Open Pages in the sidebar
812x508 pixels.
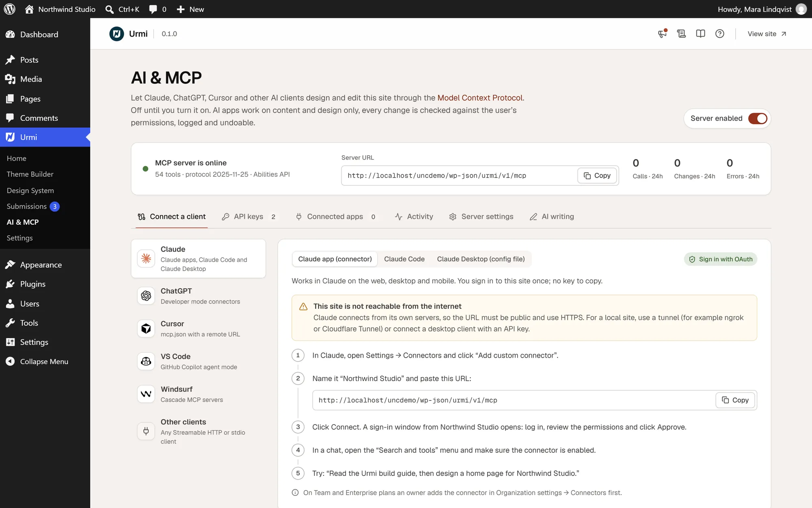(45, 99)
